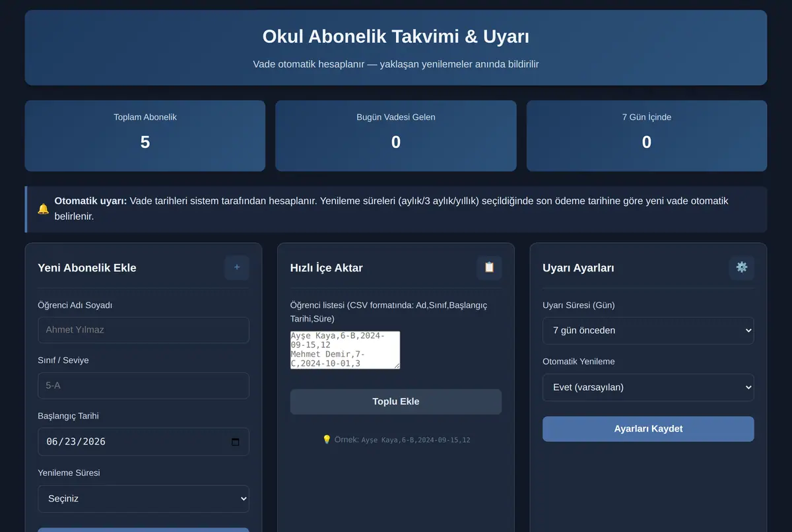Click the Uyarı Ayarları heading
This screenshot has height=532, width=792.
coord(578,267)
